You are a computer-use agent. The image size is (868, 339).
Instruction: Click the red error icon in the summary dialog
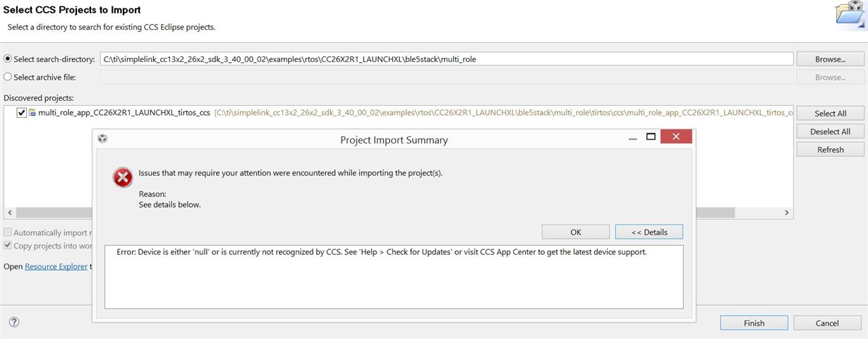click(x=123, y=177)
